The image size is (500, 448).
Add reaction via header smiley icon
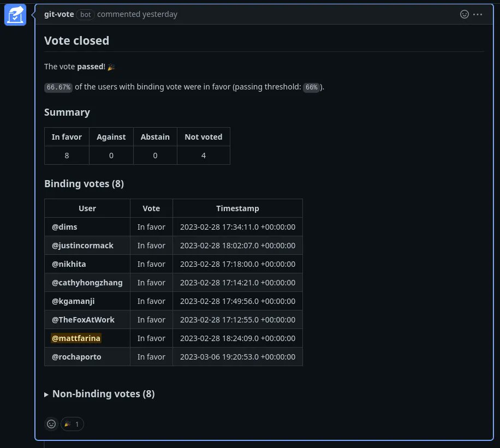[x=465, y=14]
